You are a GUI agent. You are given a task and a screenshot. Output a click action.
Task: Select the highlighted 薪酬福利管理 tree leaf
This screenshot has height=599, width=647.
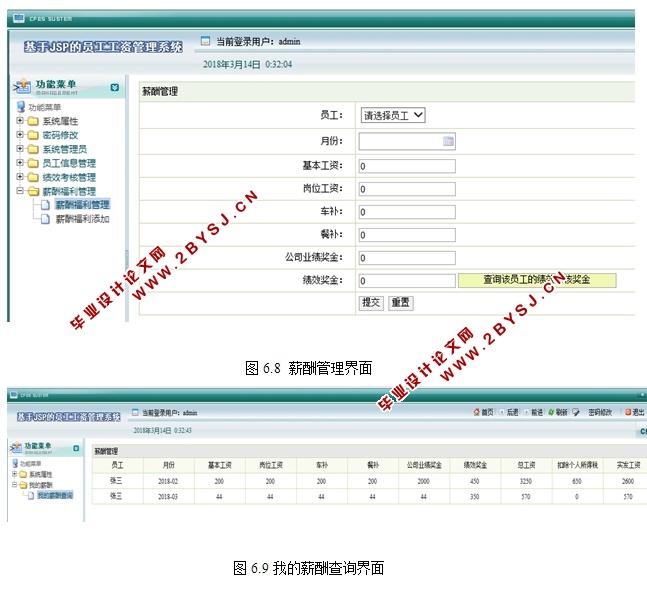point(82,205)
